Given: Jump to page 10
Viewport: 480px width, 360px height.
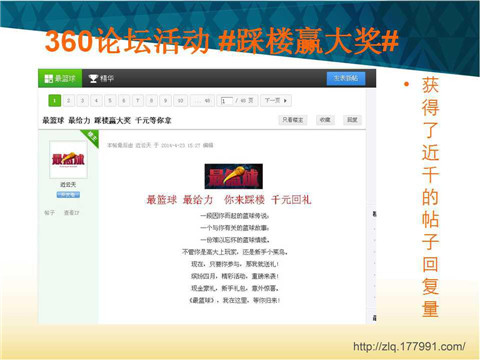Looking at the screenshot, I should point(180,101).
